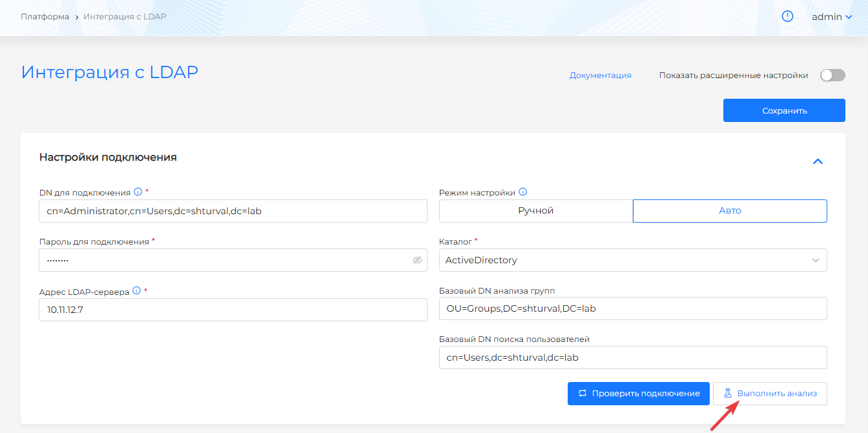Focus the Базовый DN анализа групп field

tap(633, 308)
